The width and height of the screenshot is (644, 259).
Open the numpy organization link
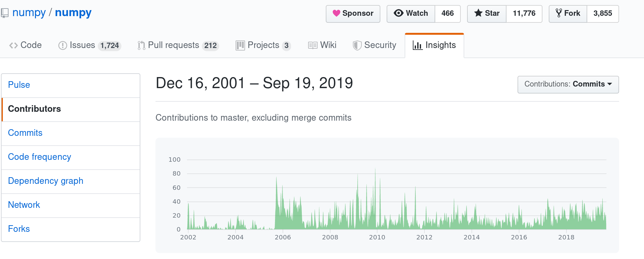coord(29,13)
